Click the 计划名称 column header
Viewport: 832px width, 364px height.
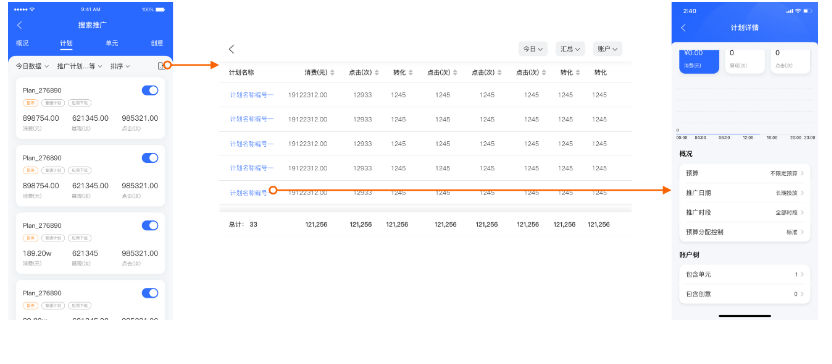241,73
